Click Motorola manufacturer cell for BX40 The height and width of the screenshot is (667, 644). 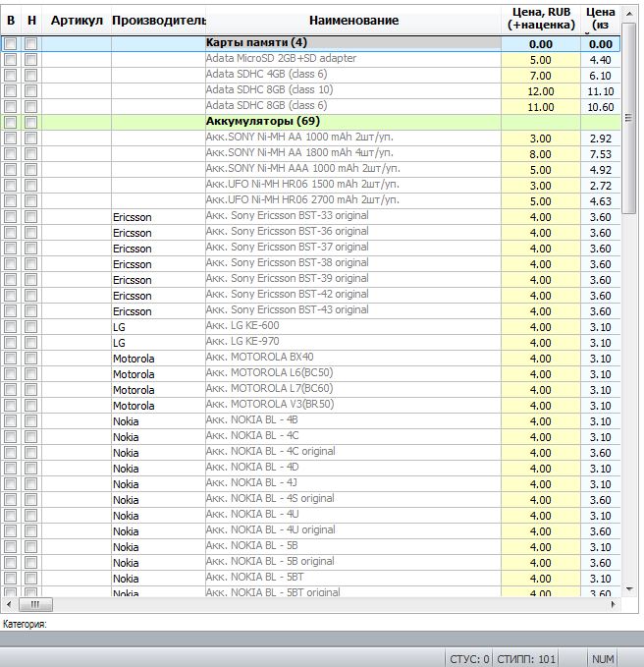click(x=159, y=359)
